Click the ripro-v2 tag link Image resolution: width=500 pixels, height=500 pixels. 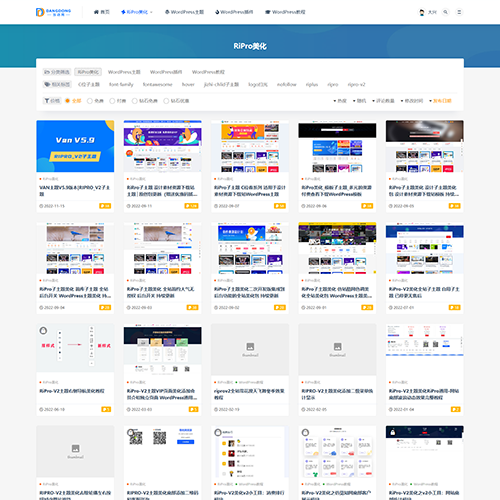click(x=356, y=84)
